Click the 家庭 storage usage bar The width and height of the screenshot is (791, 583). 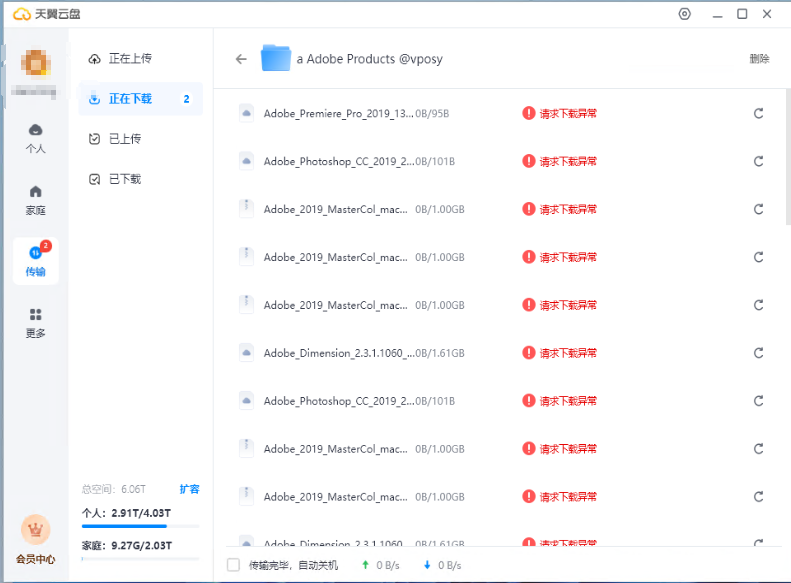[140, 559]
